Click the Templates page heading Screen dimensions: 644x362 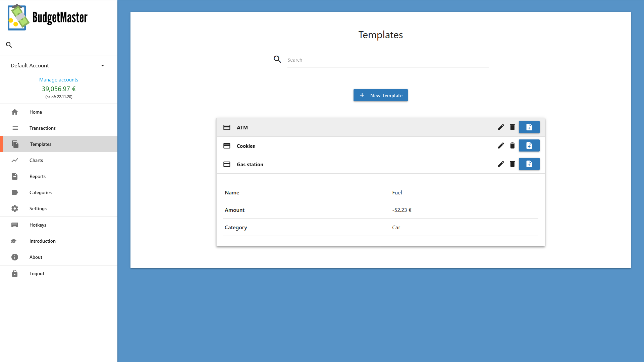[x=380, y=35]
